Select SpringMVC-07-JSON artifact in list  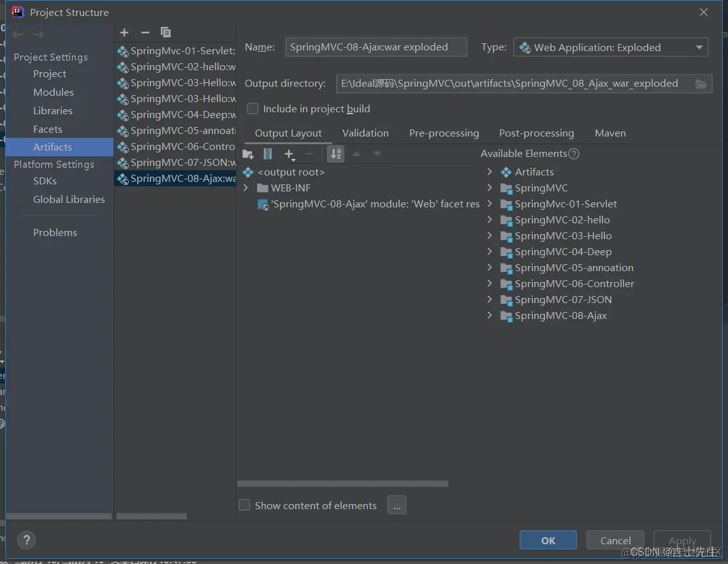[175, 163]
